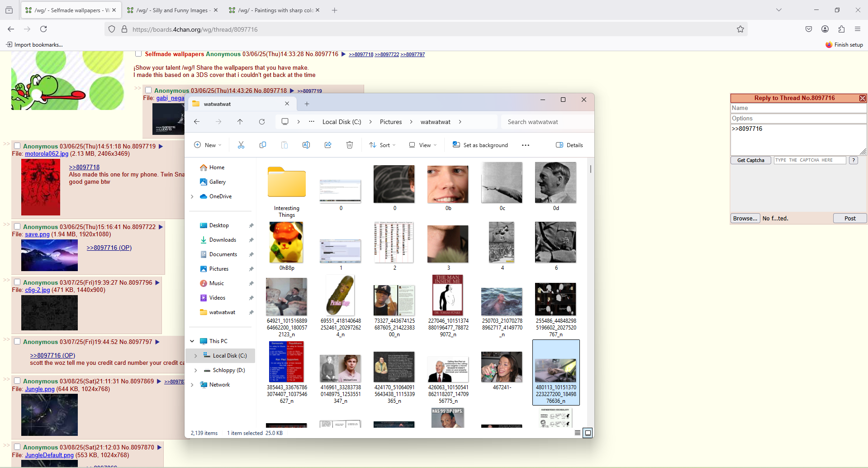Tick the checkbox for post No.8097796
The image size is (868, 468).
tap(17, 282)
